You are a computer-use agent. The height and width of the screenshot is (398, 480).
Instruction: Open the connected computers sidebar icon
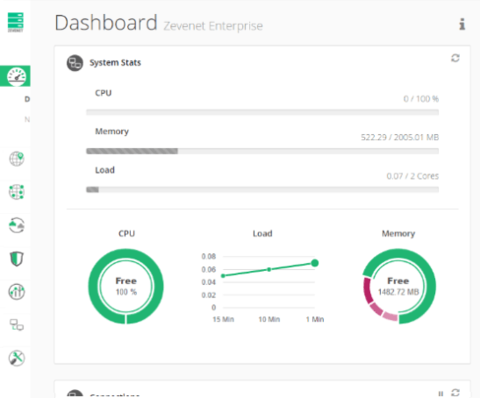click(16, 325)
